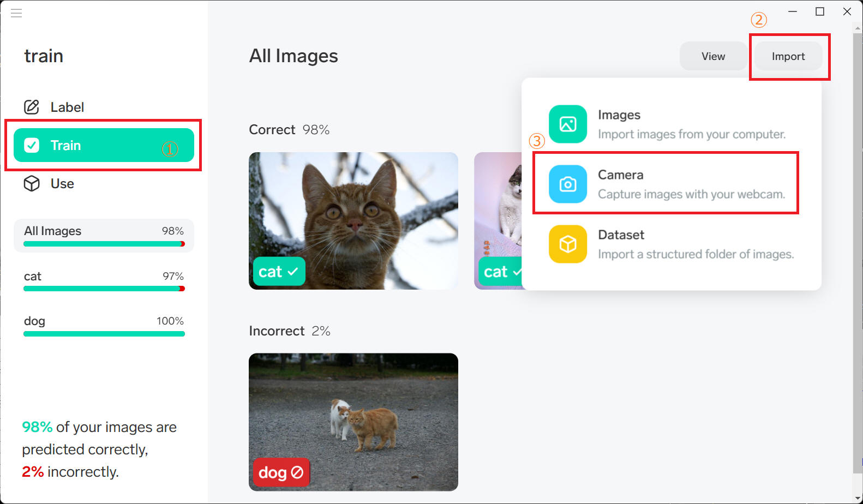
Task: Select the dog 100% category row
Action: pyautogui.click(x=104, y=326)
